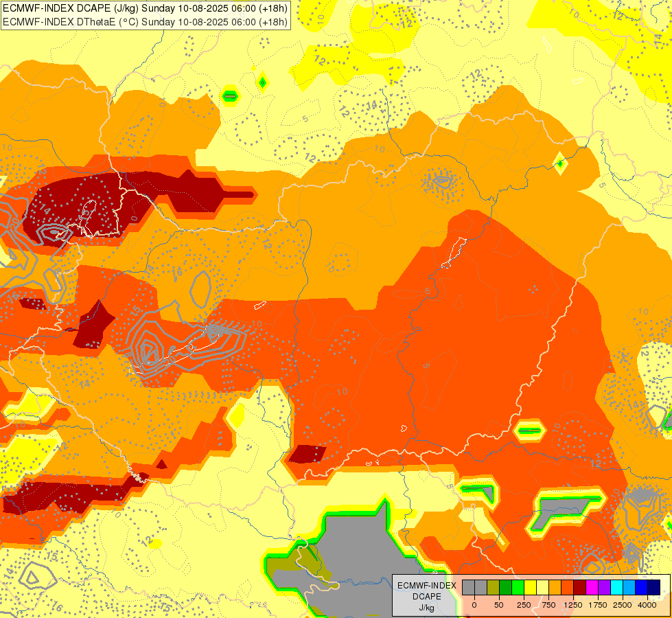Select the '250' legend tick label
672x618 pixels.
tap(524, 605)
